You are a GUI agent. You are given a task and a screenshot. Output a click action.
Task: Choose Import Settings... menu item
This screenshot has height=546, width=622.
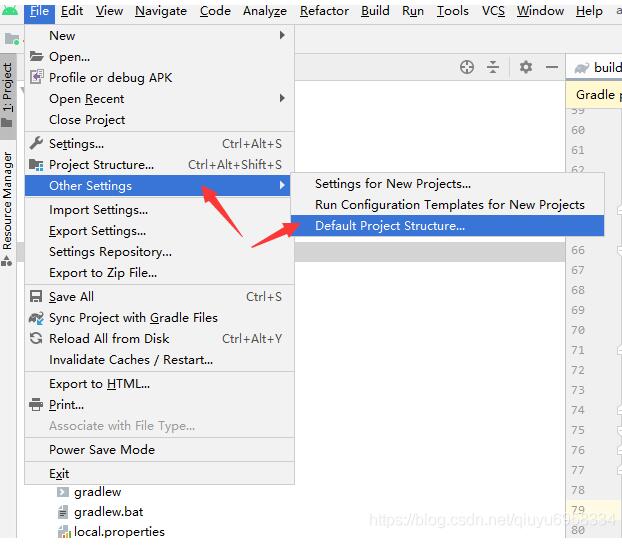159,210
